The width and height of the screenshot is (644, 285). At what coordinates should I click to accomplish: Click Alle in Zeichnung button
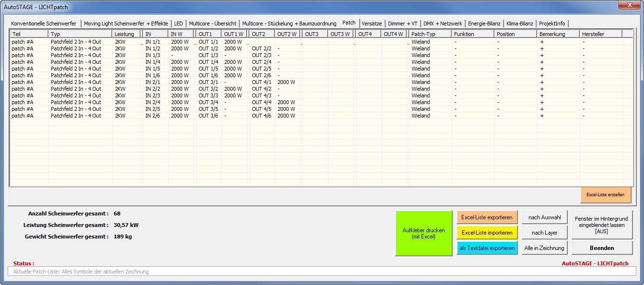pos(544,248)
